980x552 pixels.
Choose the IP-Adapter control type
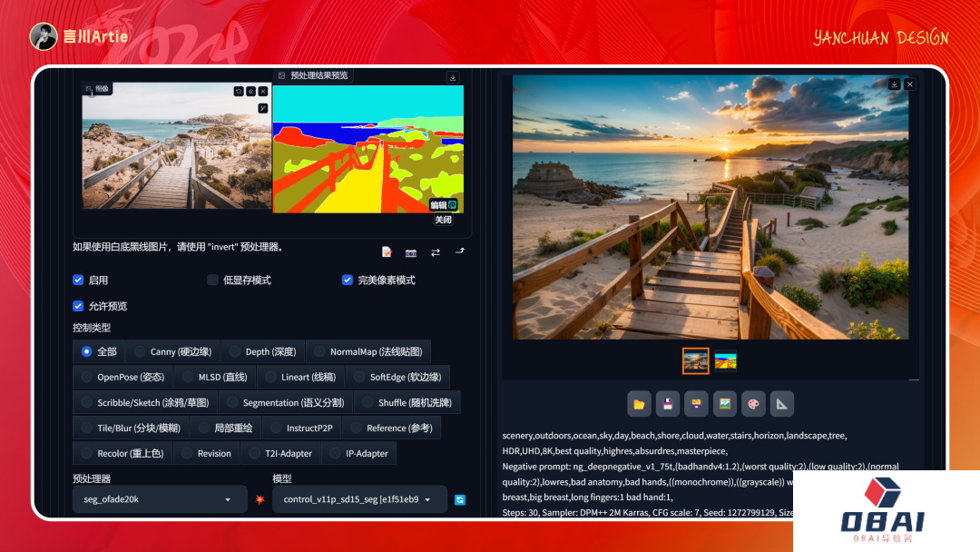[359, 453]
